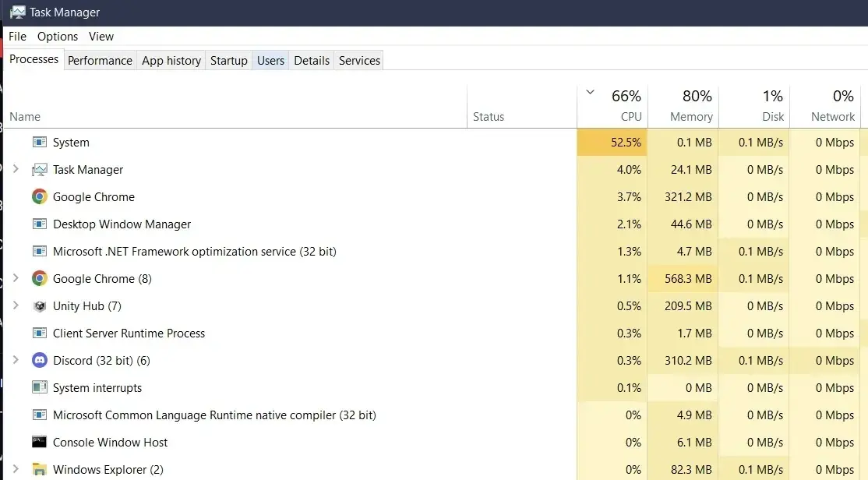Click the Windows Explorer folder icon
Image resolution: width=868 pixels, height=480 pixels.
pyautogui.click(x=40, y=469)
